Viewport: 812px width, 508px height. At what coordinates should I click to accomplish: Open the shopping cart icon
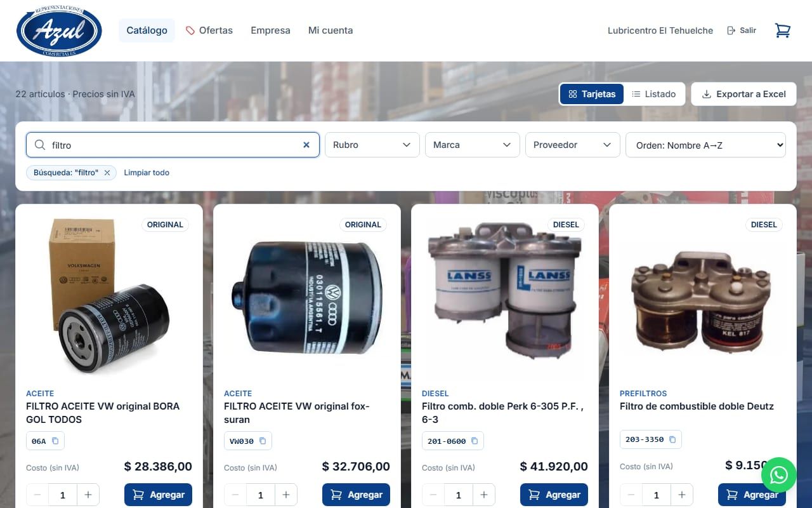[x=783, y=30]
